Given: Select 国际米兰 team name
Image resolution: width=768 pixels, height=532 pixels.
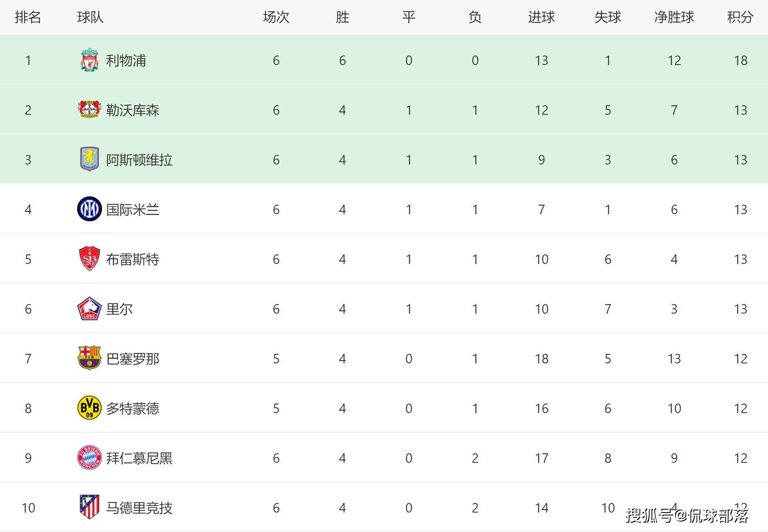Looking at the screenshot, I should tap(133, 210).
